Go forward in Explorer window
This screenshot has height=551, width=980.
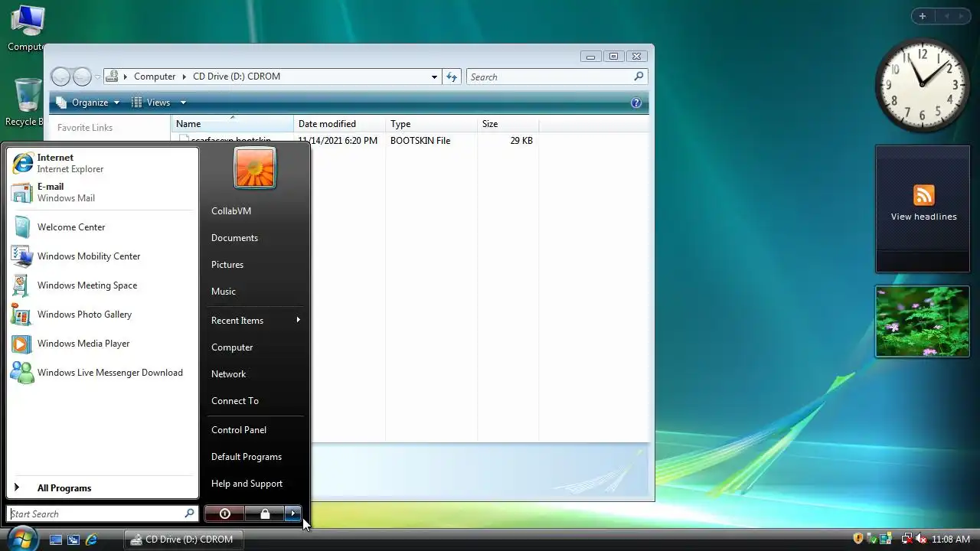click(82, 77)
